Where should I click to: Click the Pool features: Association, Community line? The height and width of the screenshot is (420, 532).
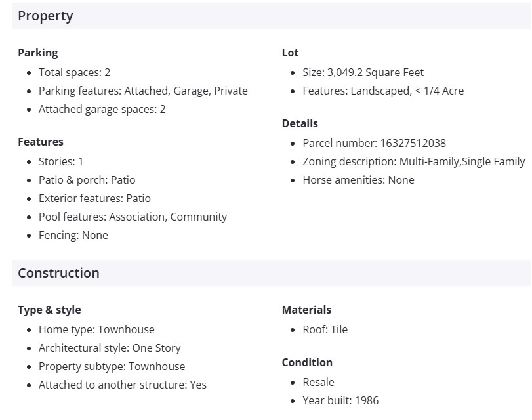[133, 217]
